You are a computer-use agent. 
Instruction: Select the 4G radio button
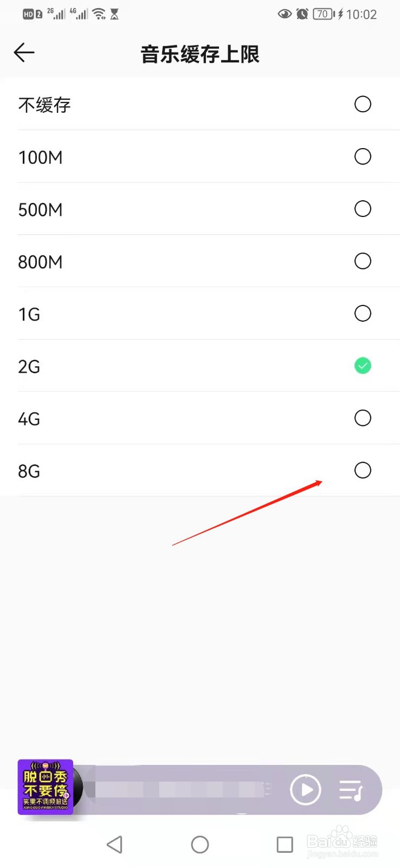(x=363, y=418)
